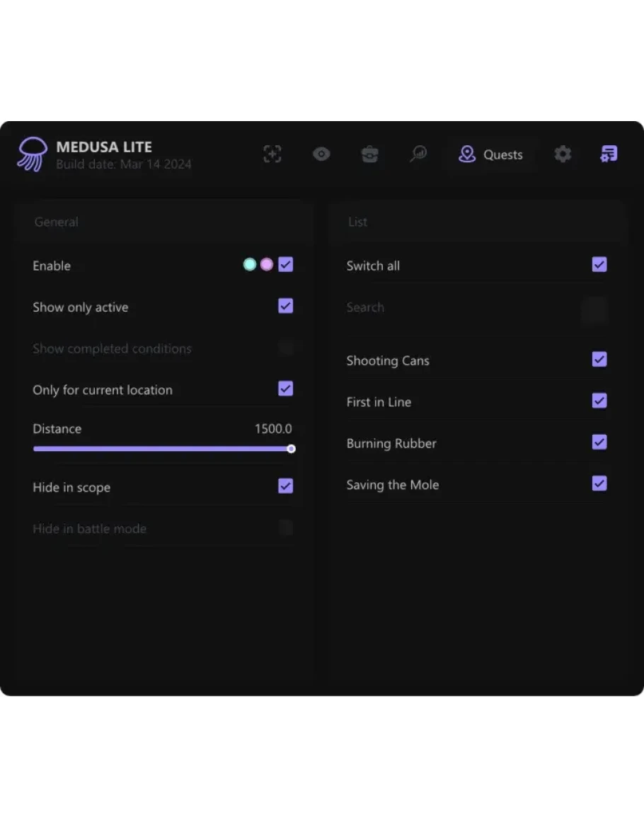
Task: Uncheck Switch all in List panel
Action: coord(599,265)
